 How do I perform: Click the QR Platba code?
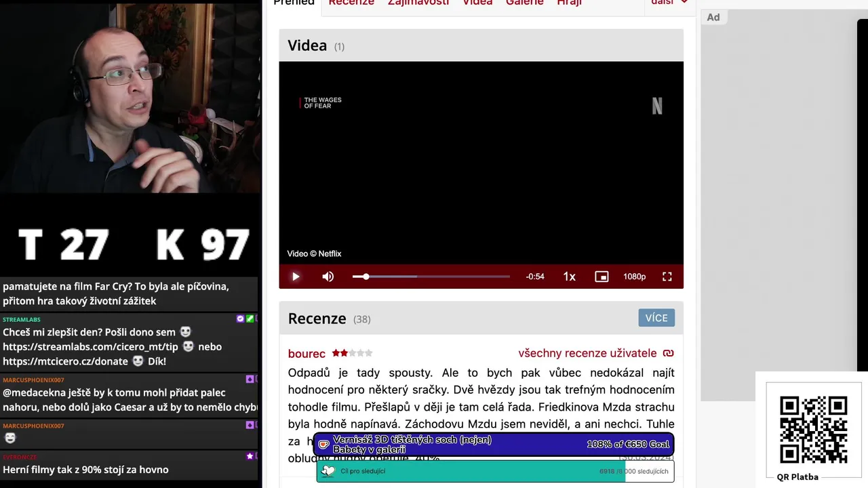[814, 429]
